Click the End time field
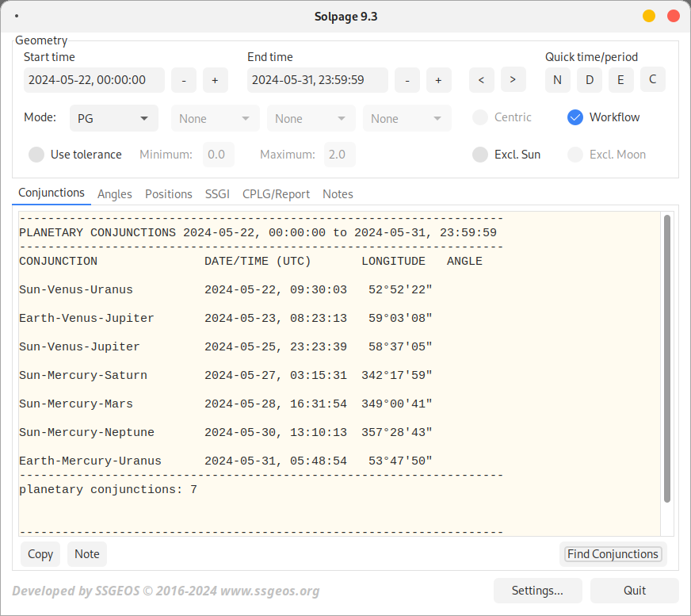 click(x=318, y=80)
